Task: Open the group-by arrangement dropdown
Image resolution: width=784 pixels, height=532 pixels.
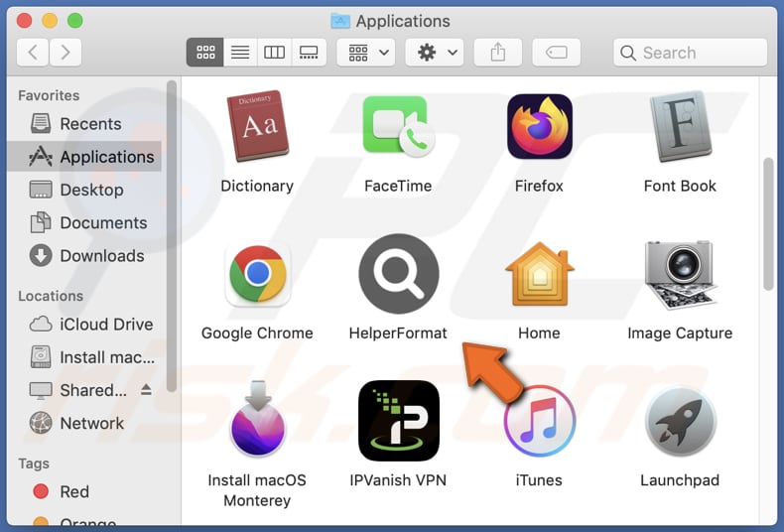Action: [366, 52]
